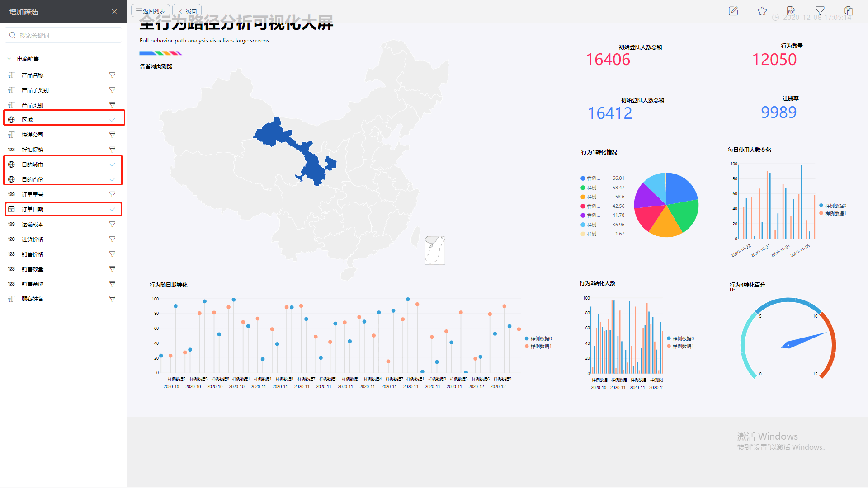Image resolution: width=868 pixels, height=488 pixels.
Task: Add 销售数量 filter with its funnel icon
Action: click(x=112, y=269)
